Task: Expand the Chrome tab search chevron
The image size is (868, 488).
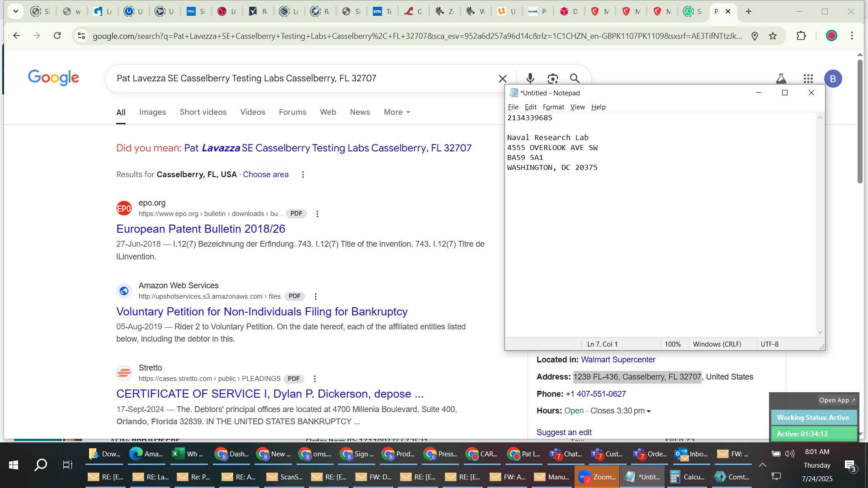Action: [x=16, y=11]
